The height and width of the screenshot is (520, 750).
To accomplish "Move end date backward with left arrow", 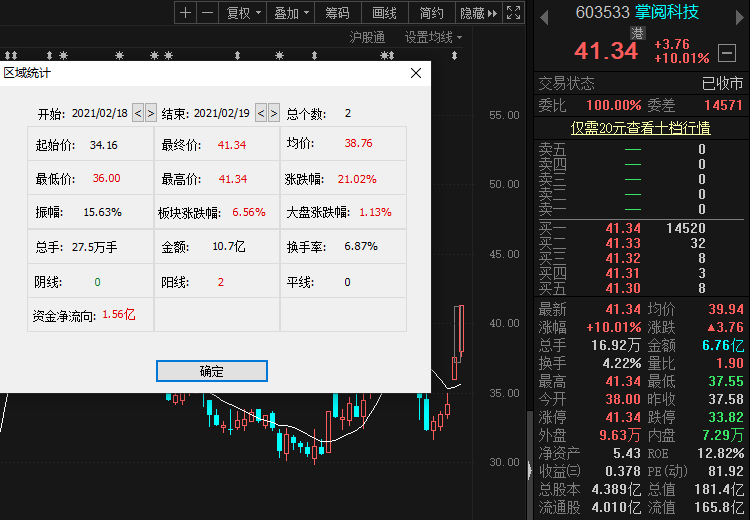I will point(261,113).
